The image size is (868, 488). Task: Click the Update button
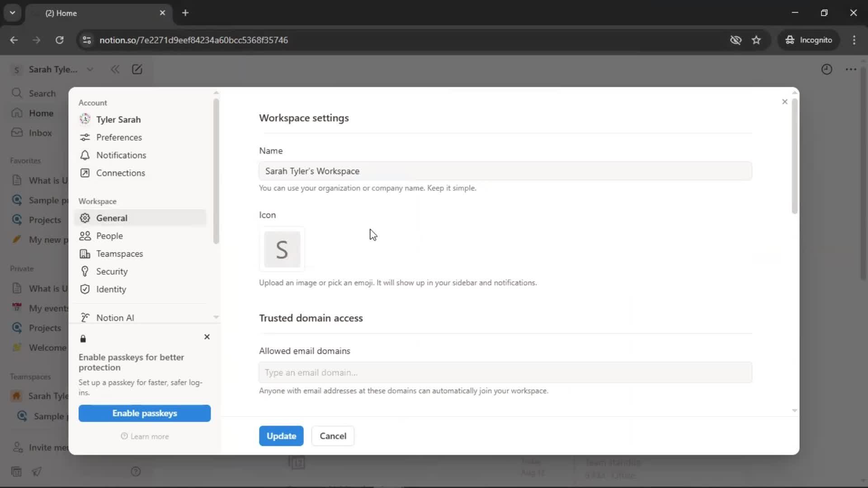[281, 436]
